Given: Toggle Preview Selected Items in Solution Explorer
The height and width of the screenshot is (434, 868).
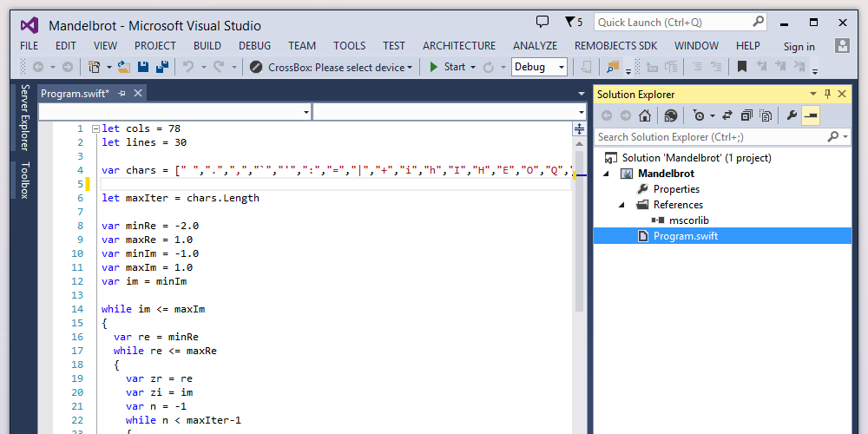Looking at the screenshot, I should [x=810, y=115].
